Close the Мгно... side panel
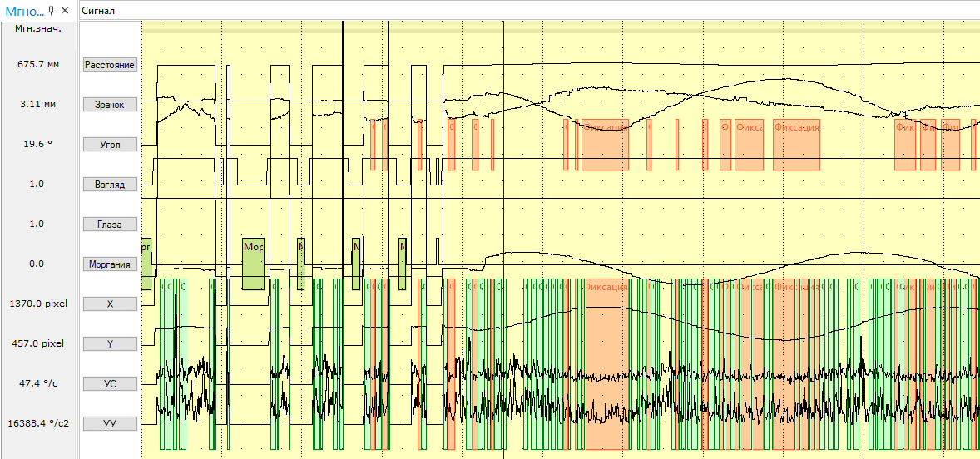The image size is (980, 459). coord(65,11)
